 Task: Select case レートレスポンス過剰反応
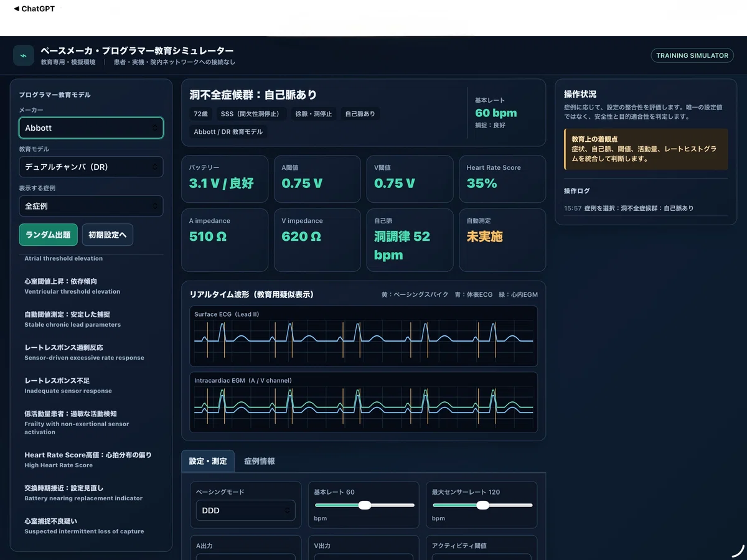click(92, 352)
